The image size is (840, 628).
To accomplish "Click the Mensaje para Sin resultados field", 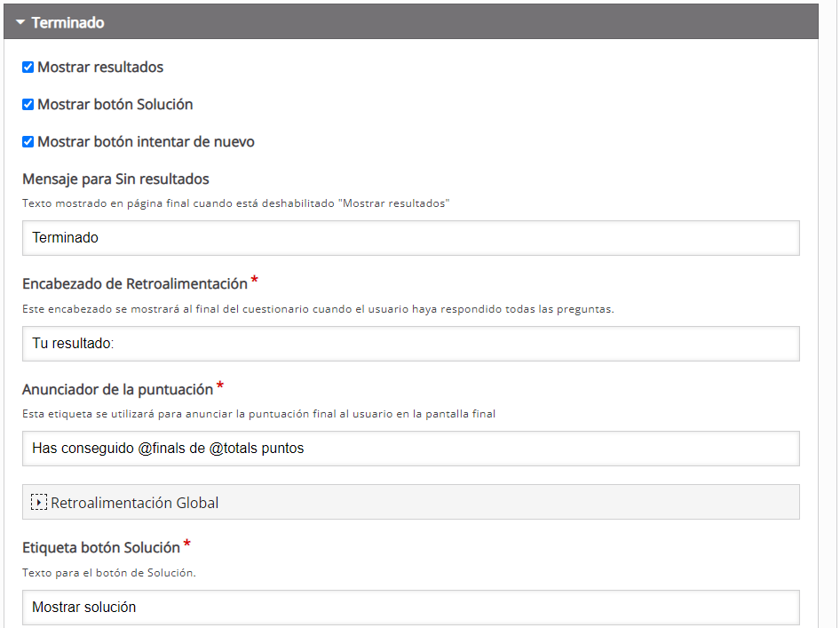I will tap(411, 238).
